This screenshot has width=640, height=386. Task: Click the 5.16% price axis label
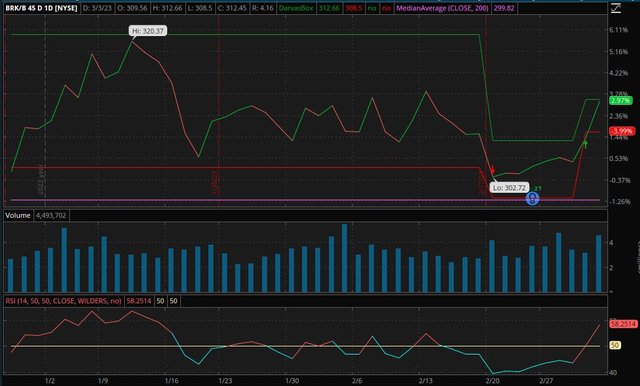tap(618, 52)
